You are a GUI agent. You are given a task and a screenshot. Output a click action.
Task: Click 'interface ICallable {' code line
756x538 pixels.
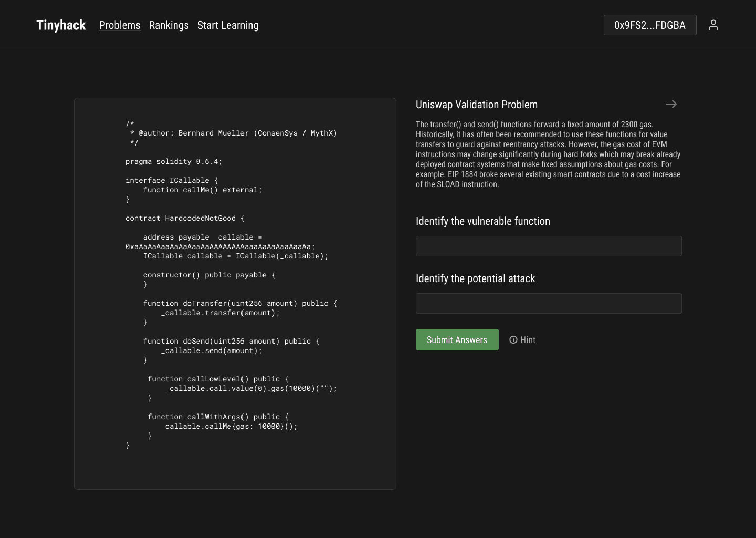coord(172,180)
